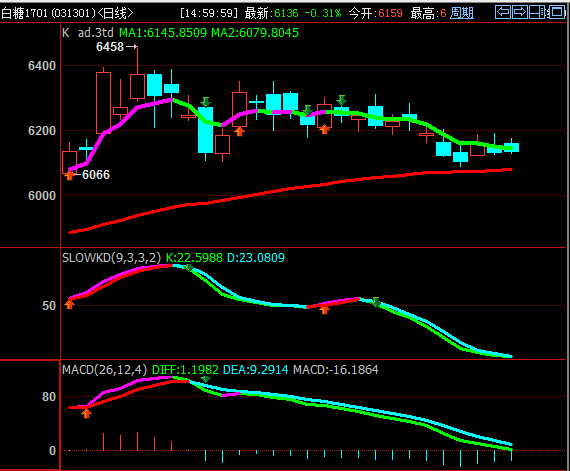Click the MA1:6145.8509 value label
Image resolution: width=570 pixels, height=471 pixels.
pyautogui.click(x=163, y=33)
